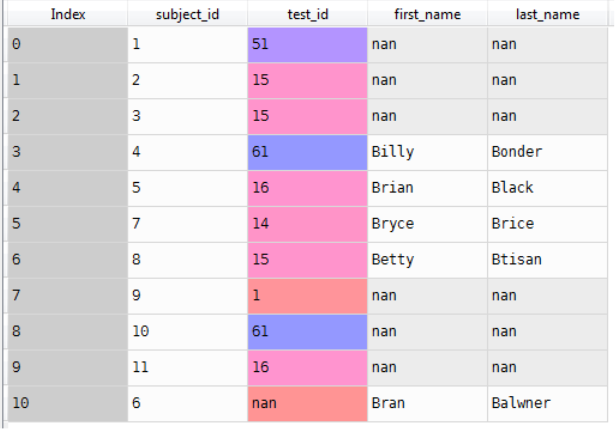This screenshot has width=615, height=429.
Task: Click the blue test_id cell beside Billy
Action: click(307, 152)
